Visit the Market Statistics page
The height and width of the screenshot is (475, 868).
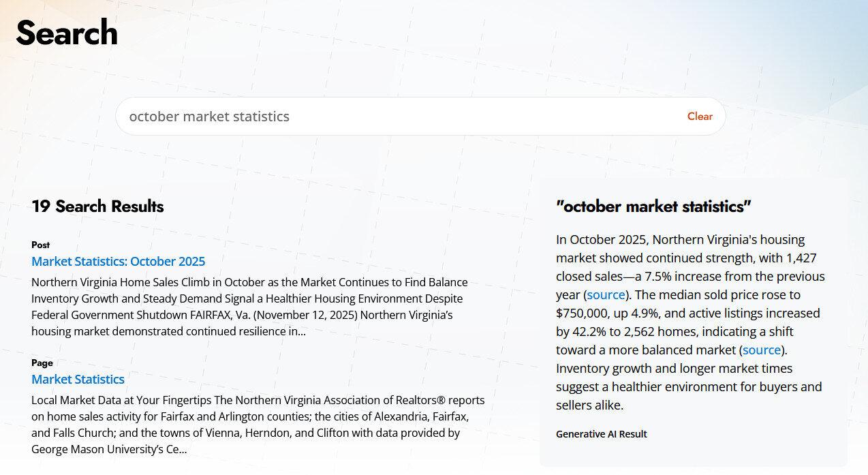(78, 379)
